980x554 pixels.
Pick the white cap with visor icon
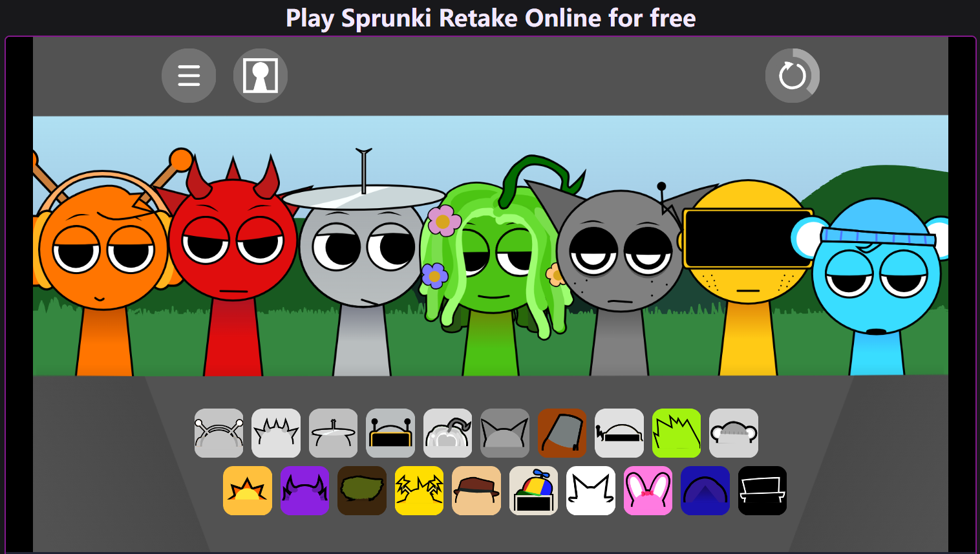(x=619, y=433)
